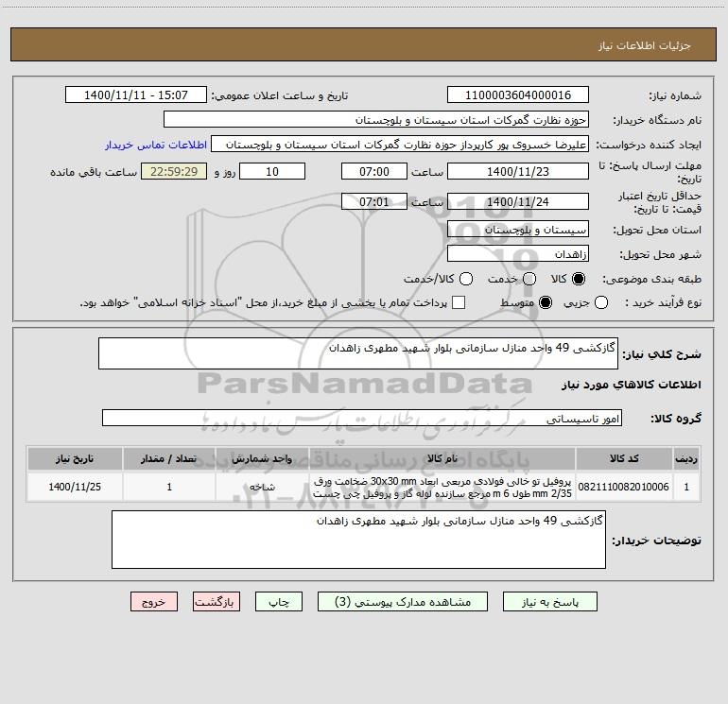
Task: Click product code 0821110082010006 cell
Action: click(x=624, y=487)
